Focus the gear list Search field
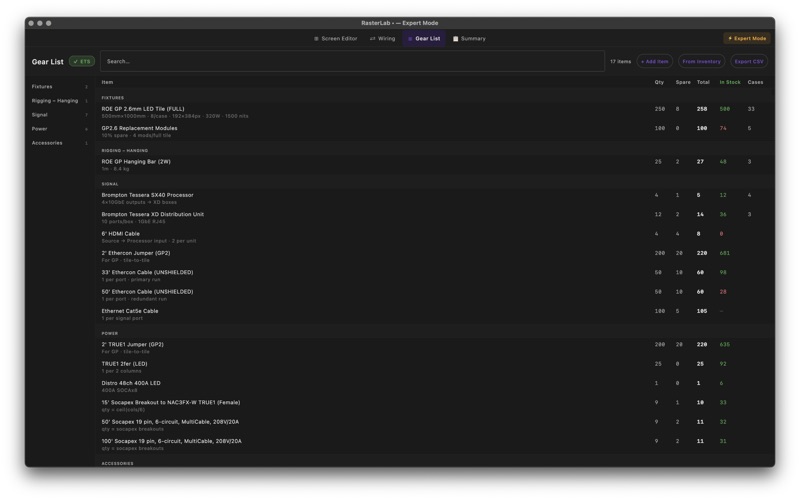The image size is (800, 500). tap(352, 61)
